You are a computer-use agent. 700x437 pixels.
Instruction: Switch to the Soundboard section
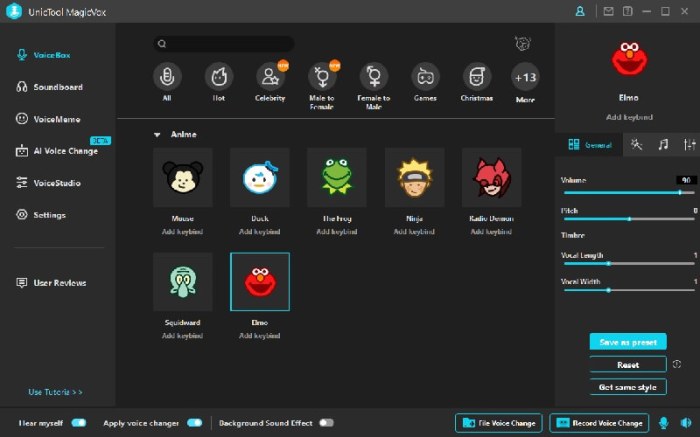click(57, 87)
